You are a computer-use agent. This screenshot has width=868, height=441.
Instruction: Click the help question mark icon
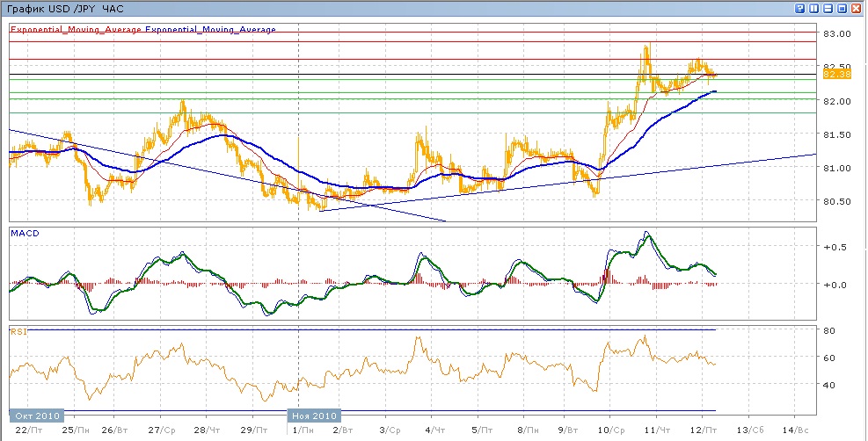[800, 8]
